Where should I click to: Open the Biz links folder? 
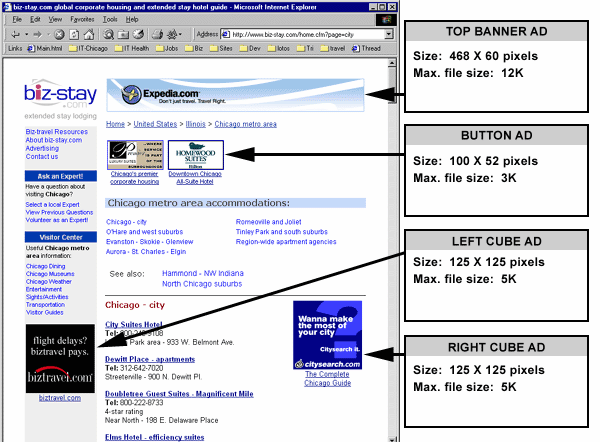194,49
